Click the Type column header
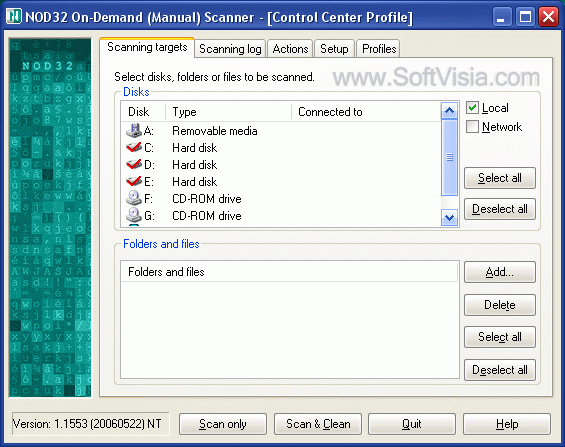 point(228,112)
